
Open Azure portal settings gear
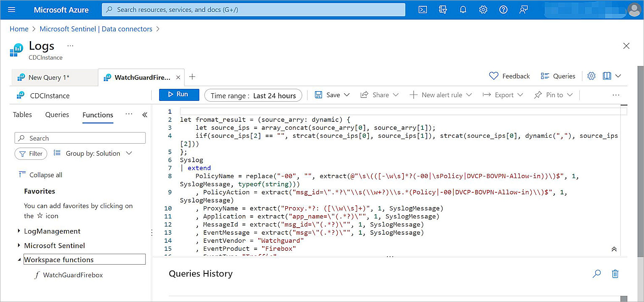[x=483, y=9]
